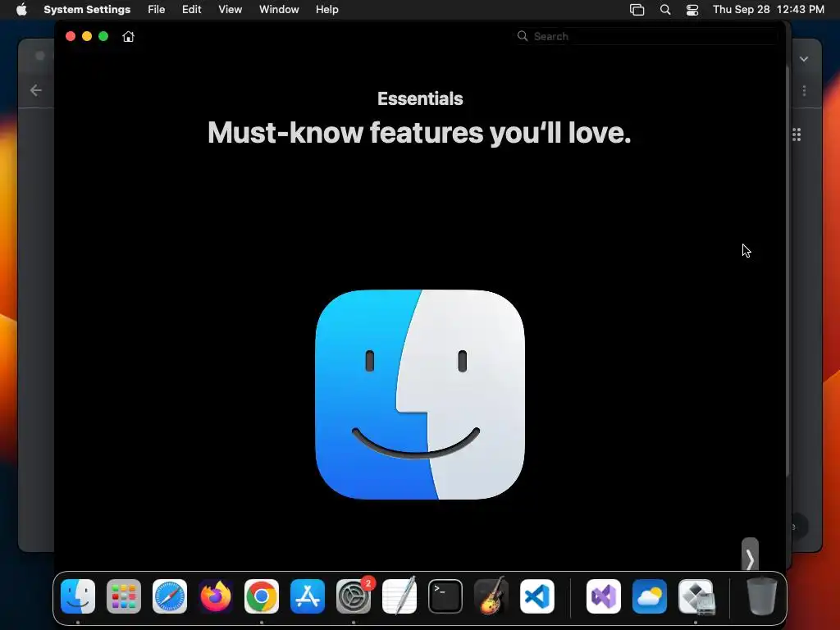840x630 pixels.
Task: Open the App Store from the Dock
Action: pyautogui.click(x=308, y=596)
